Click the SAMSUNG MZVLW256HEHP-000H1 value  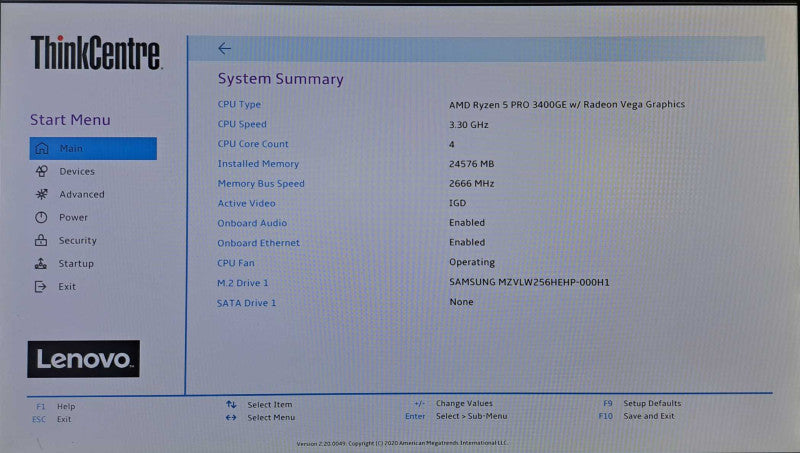pos(529,282)
